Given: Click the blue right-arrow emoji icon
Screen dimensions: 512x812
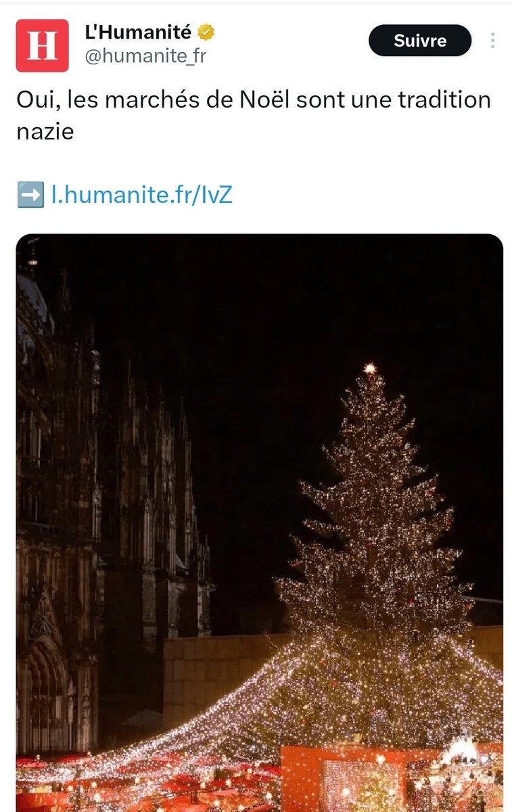Looking at the screenshot, I should (x=31, y=194).
